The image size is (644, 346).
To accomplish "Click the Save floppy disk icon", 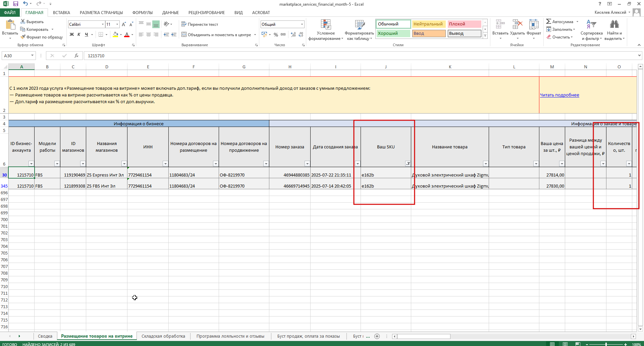I will point(15,4).
